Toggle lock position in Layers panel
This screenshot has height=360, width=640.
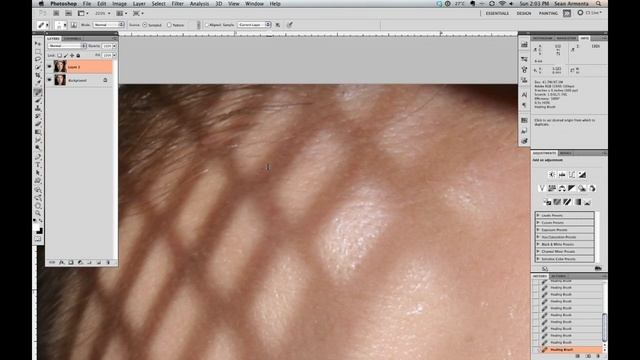72,55
